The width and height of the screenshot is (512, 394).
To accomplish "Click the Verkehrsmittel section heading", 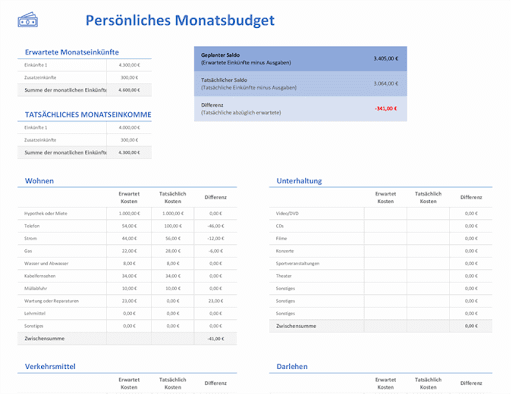I will pyautogui.click(x=50, y=367).
